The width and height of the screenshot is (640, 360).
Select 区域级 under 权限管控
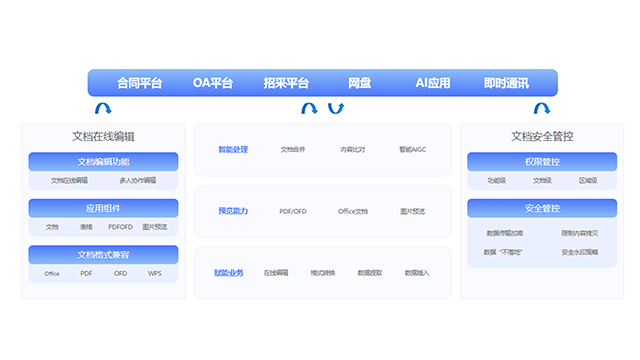click(x=588, y=180)
